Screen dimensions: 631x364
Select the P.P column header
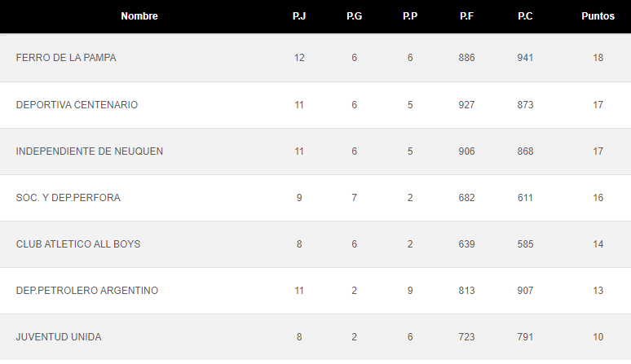click(x=410, y=16)
